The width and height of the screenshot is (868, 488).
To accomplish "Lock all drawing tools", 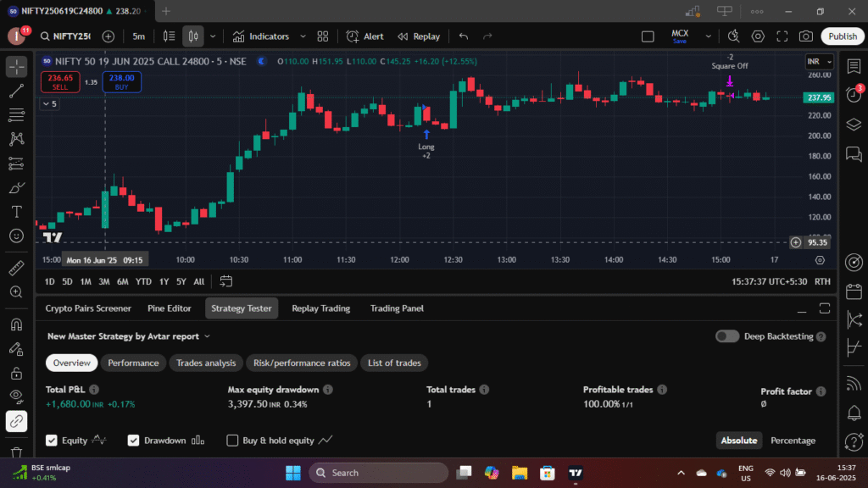I will pos(17,374).
